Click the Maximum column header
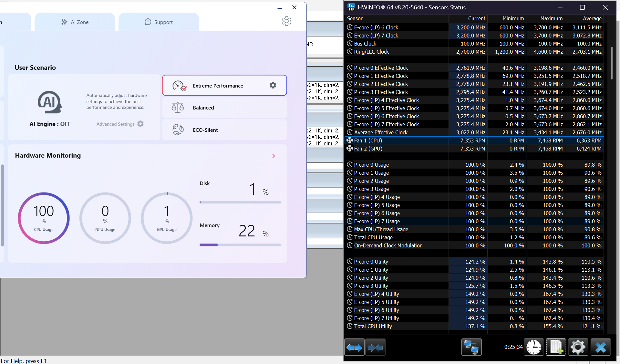This screenshot has width=620, height=364. (545, 19)
